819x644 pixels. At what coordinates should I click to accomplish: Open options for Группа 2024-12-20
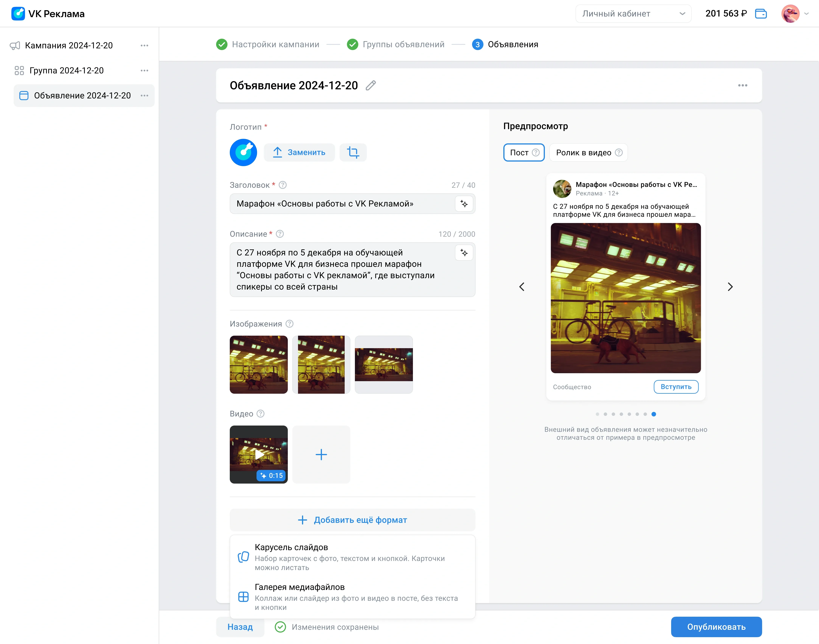pyautogui.click(x=144, y=71)
